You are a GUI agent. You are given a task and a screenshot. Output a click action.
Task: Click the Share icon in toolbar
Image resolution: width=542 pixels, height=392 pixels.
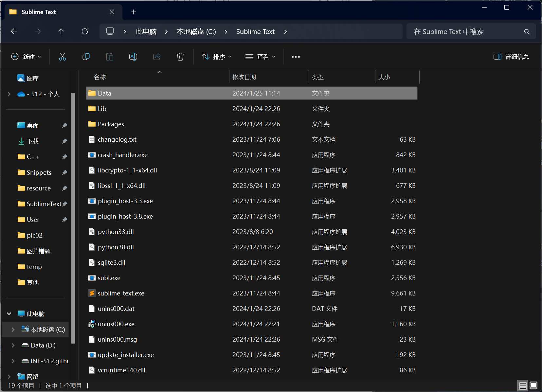(x=157, y=57)
